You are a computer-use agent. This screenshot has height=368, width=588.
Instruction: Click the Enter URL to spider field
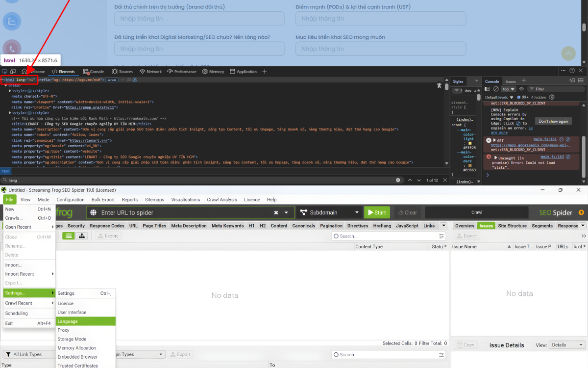(x=186, y=212)
